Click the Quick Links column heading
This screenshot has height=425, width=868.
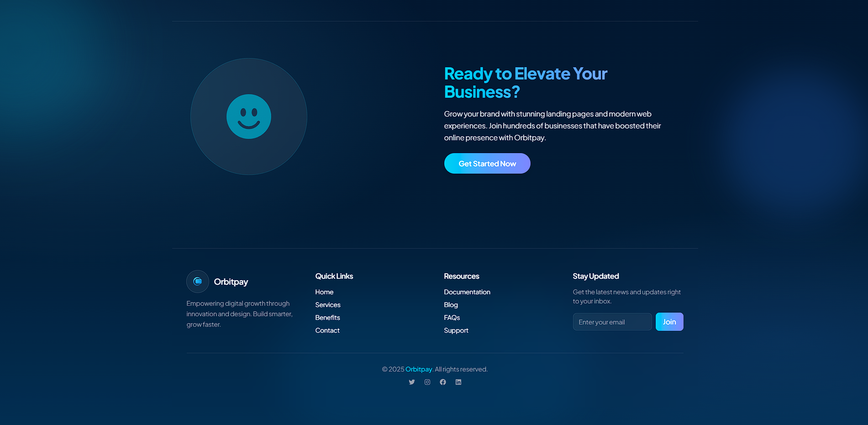point(334,276)
